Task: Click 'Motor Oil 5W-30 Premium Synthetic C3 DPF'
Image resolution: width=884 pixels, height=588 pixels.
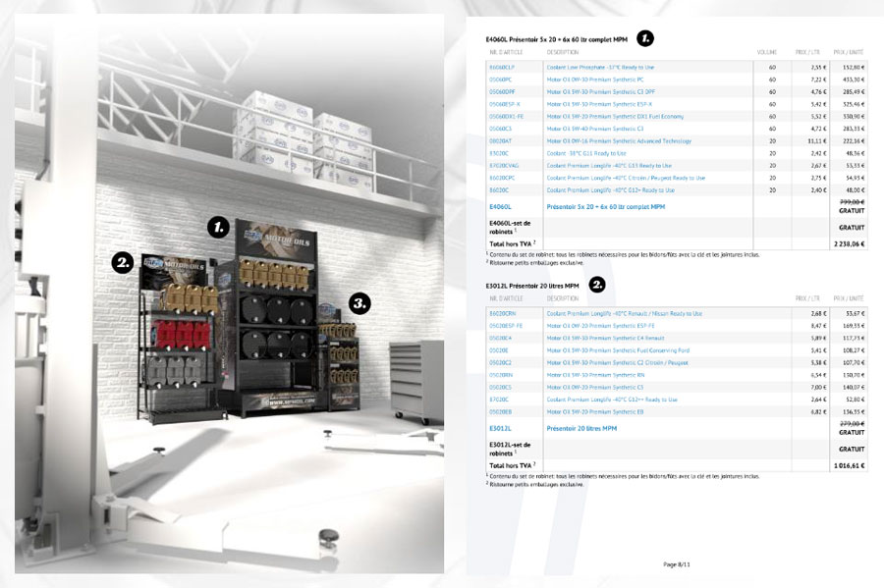Action: click(600, 92)
